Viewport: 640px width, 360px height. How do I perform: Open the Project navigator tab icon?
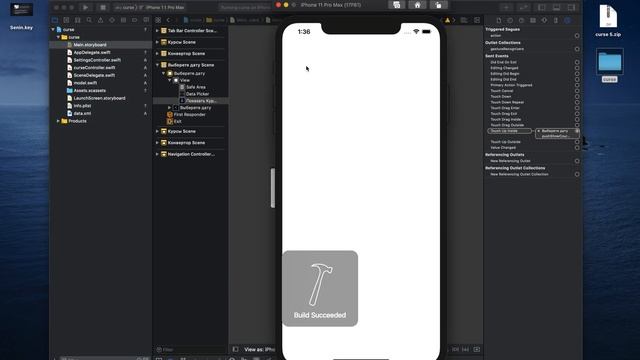(55, 20)
